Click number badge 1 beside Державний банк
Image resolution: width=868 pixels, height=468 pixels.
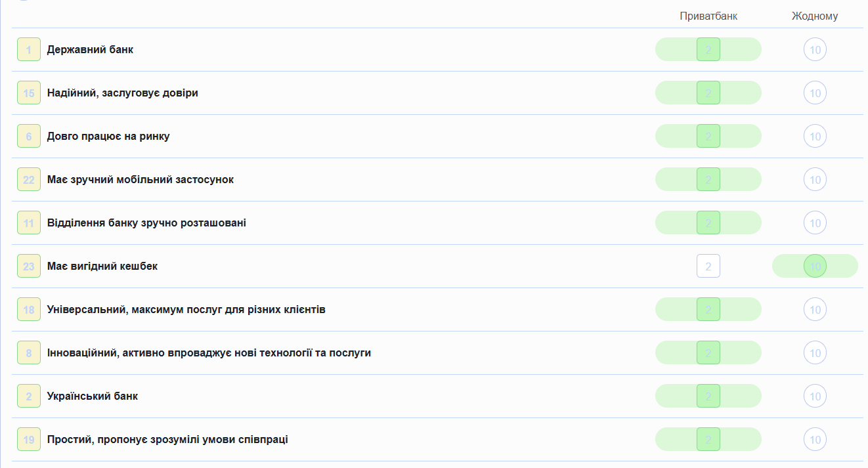click(x=29, y=49)
